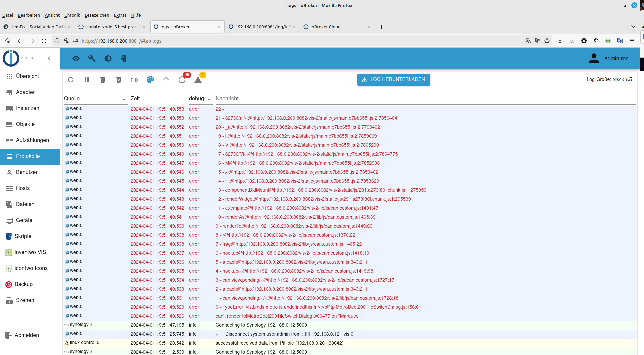The image size is (644, 355).
Task: Click the wrench icon in the header
Action: [92, 58]
